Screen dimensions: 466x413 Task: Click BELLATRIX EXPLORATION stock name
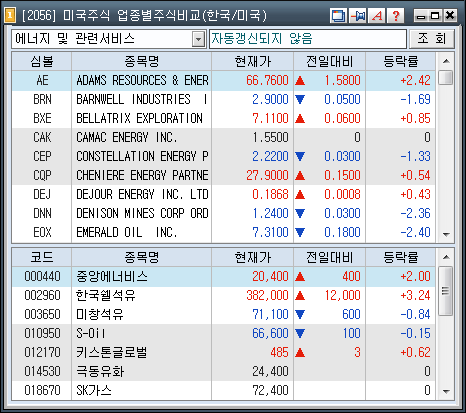point(139,118)
